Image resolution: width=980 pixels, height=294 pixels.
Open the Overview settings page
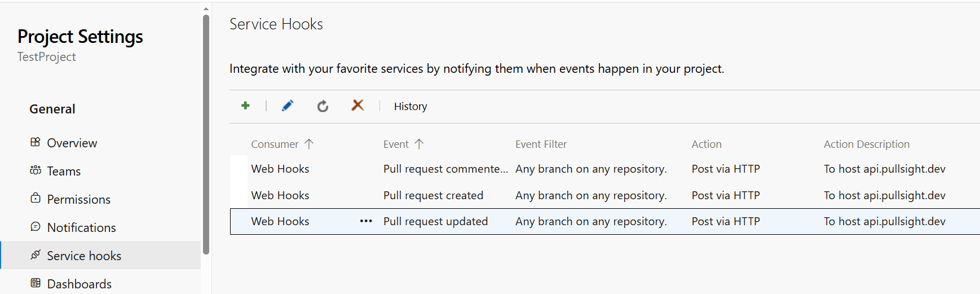(72, 143)
